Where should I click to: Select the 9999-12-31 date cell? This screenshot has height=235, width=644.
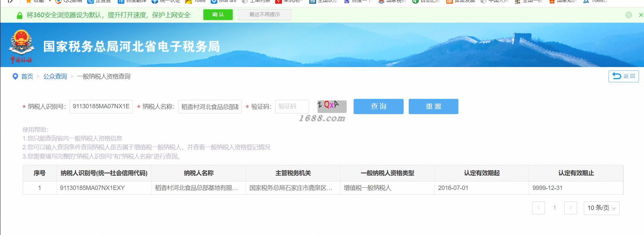(x=576, y=188)
